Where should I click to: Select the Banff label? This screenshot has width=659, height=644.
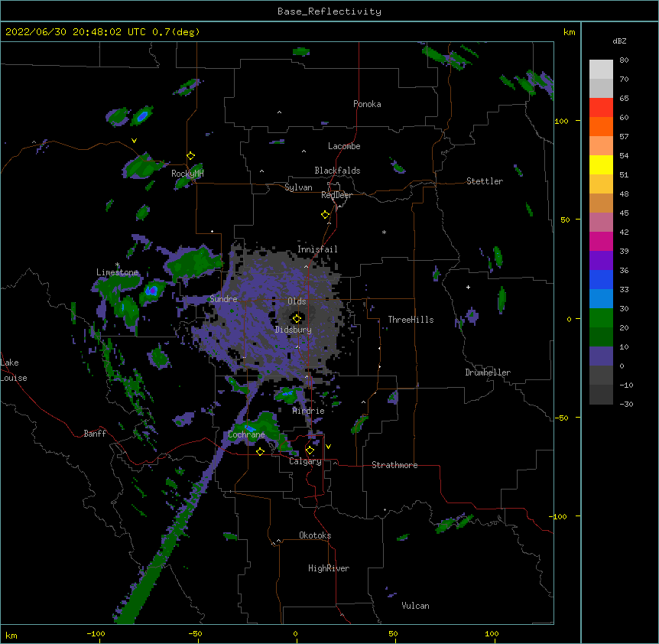(95, 434)
